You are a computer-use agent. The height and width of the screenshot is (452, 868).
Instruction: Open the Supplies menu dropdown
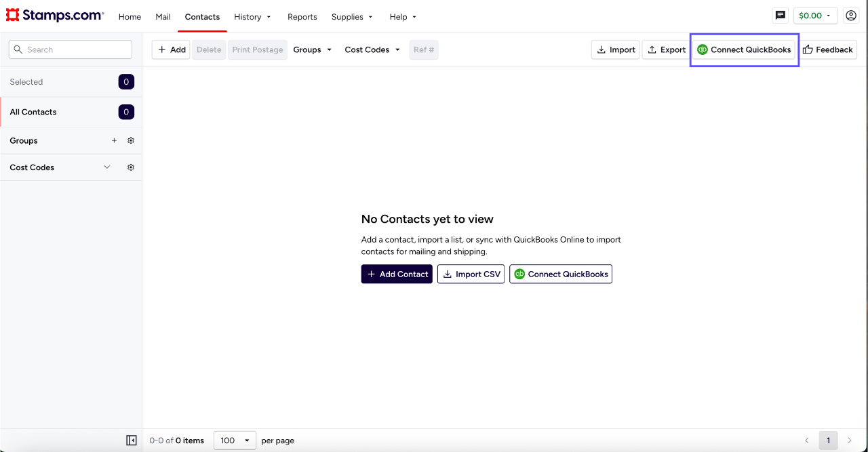click(x=352, y=17)
